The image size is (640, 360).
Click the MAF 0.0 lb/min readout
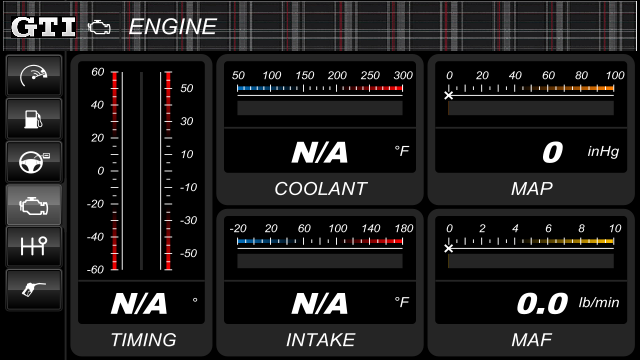click(568, 304)
